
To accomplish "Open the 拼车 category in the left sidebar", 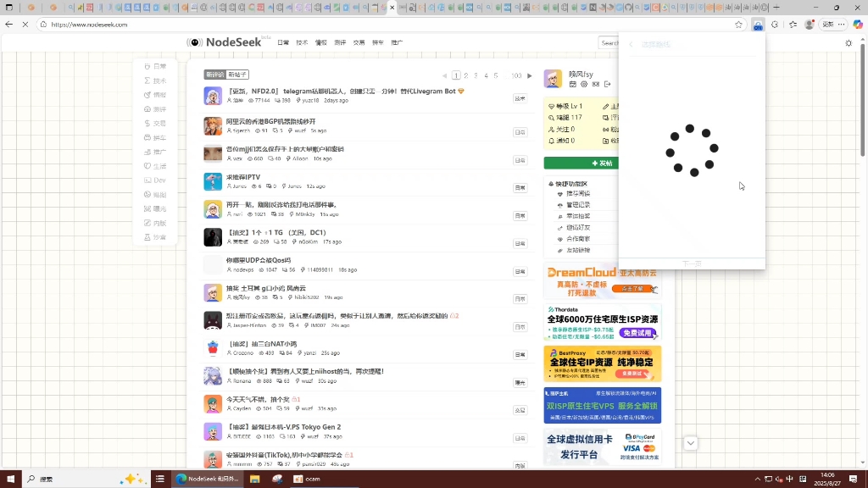I will point(156,137).
